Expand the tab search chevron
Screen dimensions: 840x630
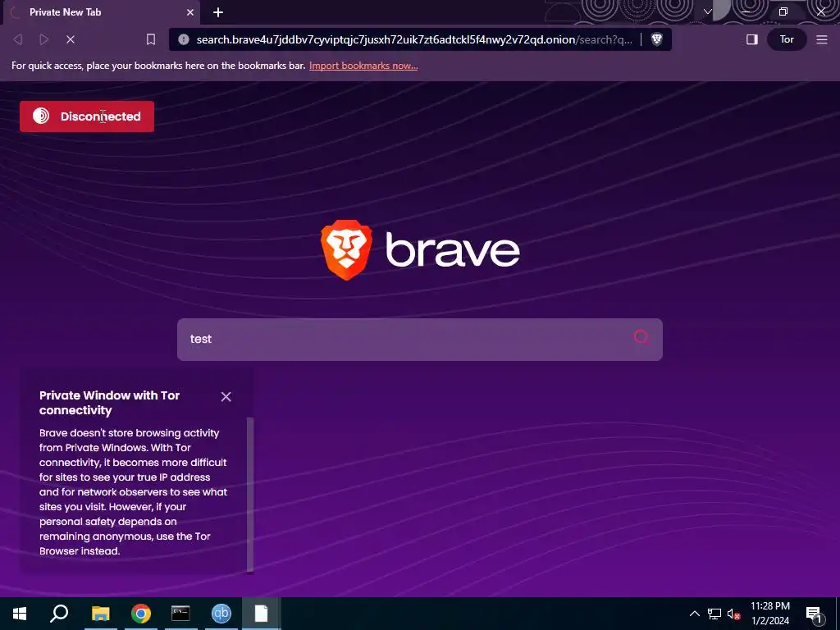click(708, 11)
